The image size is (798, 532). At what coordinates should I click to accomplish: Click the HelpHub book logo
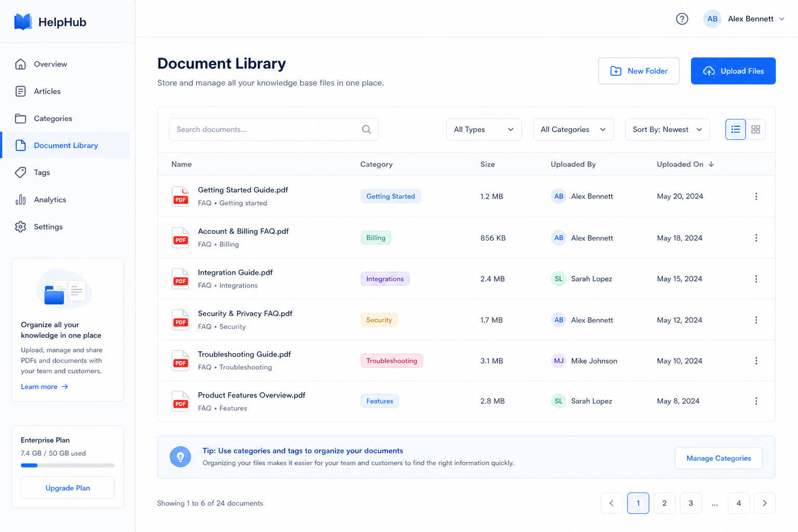tap(23, 22)
